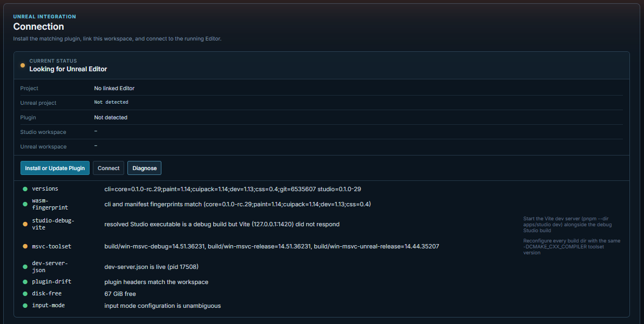This screenshot has width=644, height=324.
Task: Click the msvc build toolset versions text
Action: [x=272, y=246]
